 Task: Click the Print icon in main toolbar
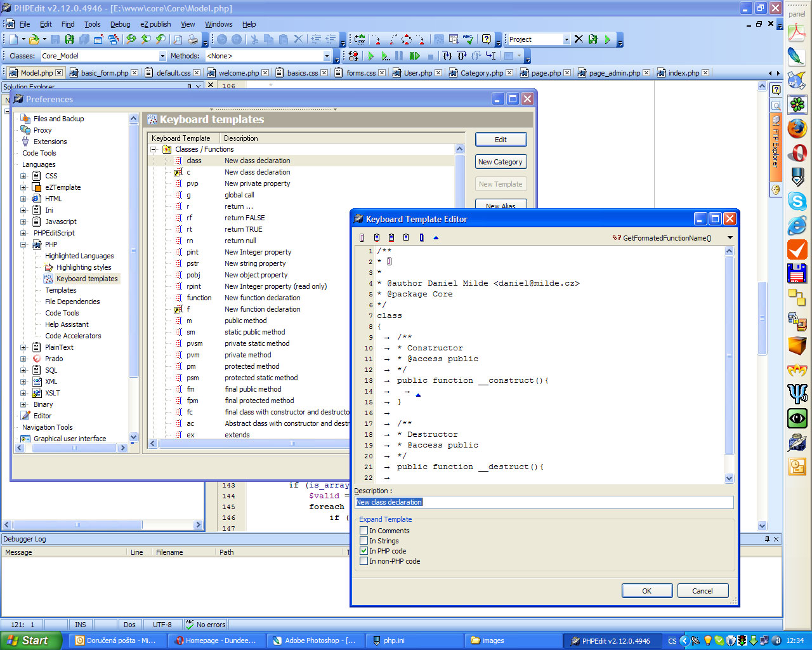[x=193, y=39]
